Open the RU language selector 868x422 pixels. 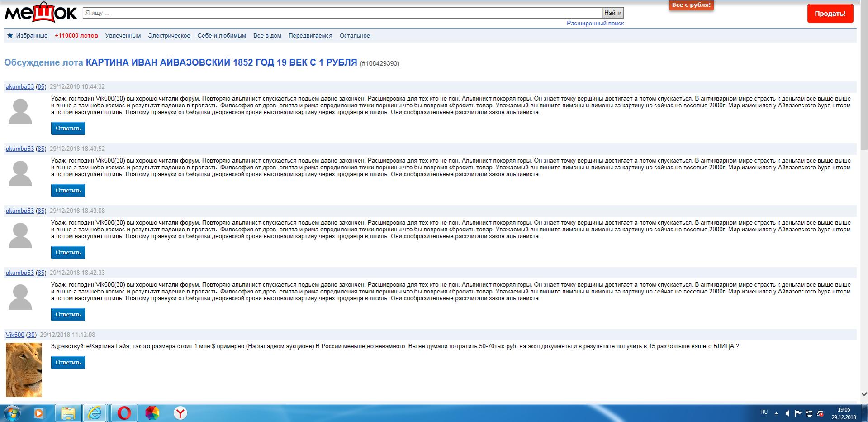(x=764, y=412)
